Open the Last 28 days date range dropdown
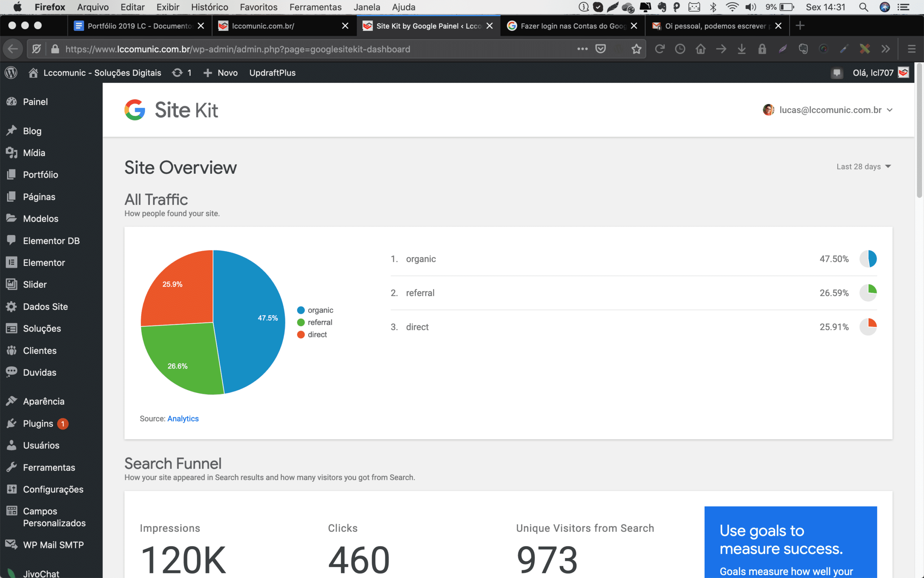Viewport: 924px width, 578px height. 864,167
